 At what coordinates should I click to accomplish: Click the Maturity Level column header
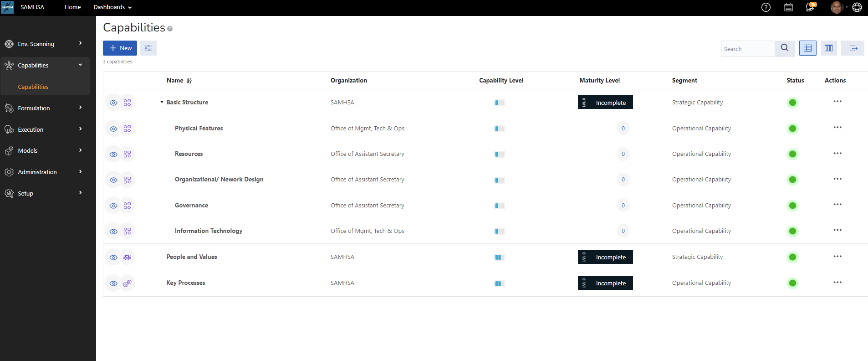click(599, 80)
